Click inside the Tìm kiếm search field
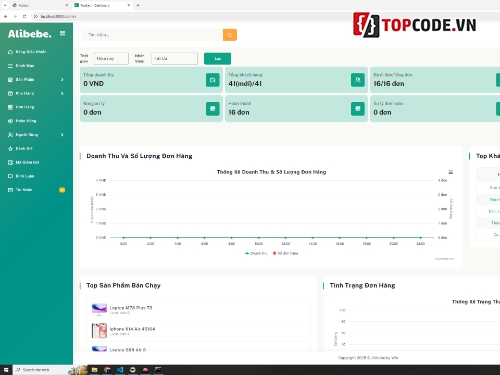Image resolution: width=500 pixels, height=375 pixels. tap(152, 35)
